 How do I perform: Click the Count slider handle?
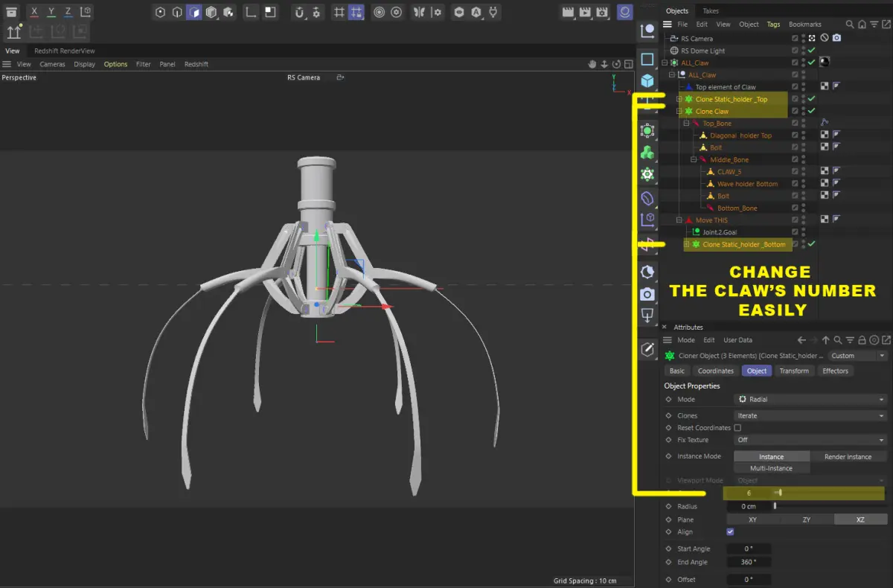pos(780,493)
